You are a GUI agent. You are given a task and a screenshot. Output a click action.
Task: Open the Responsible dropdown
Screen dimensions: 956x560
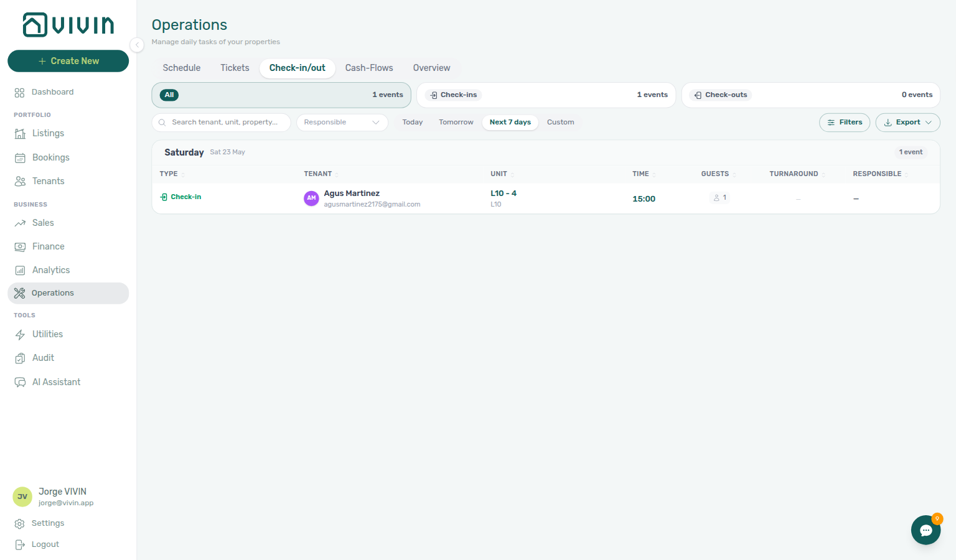[342, 123]
